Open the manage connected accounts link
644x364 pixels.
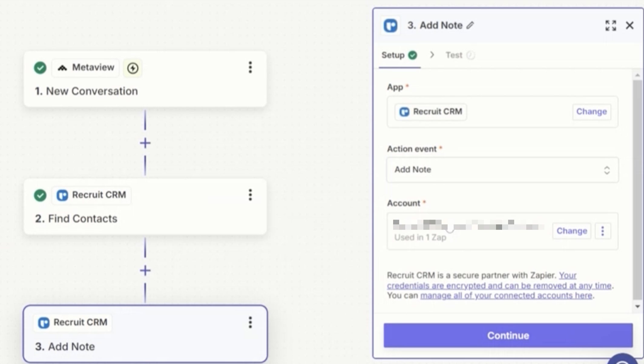[x=506, y=296]
